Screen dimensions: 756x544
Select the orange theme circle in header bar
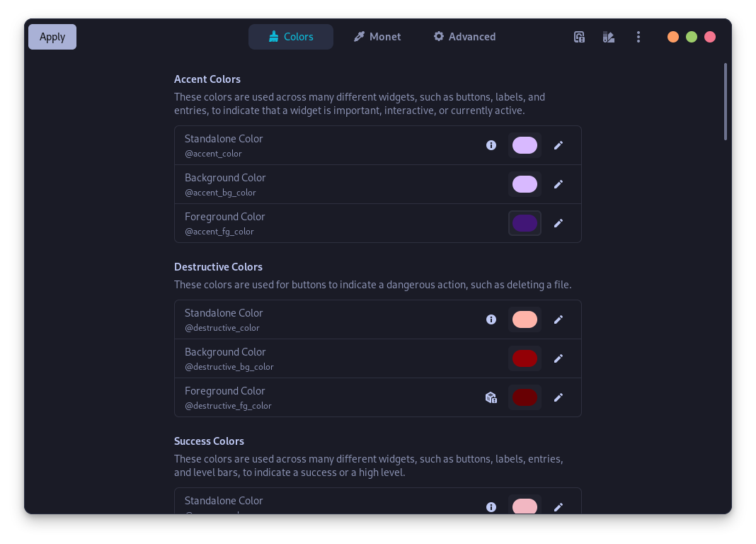pyautogui.click(x=673, y=36)
